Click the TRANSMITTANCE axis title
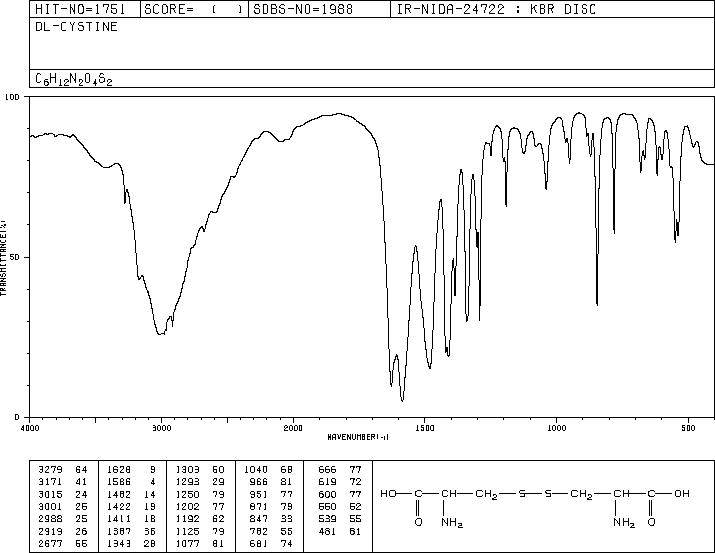715x553 pixels. click(x=3, y=257)
